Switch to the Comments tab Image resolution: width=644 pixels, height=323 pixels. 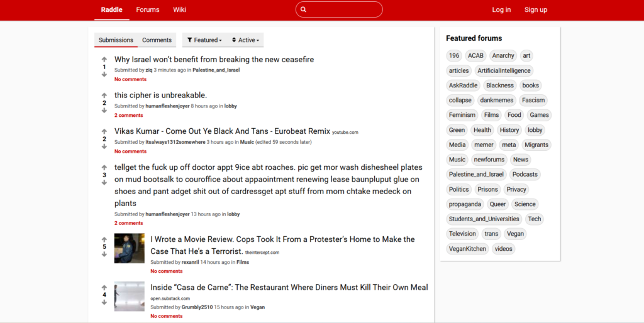[157, 40]
